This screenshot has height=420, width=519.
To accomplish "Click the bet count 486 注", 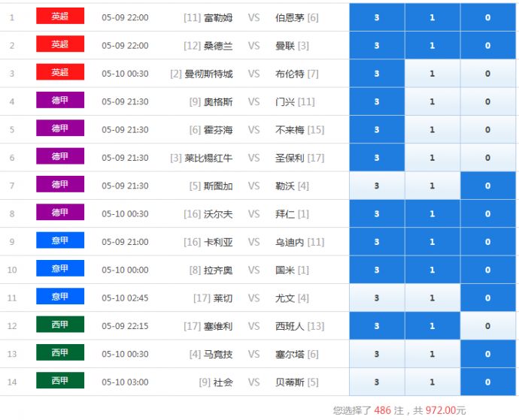I will (x=390, y=410).
